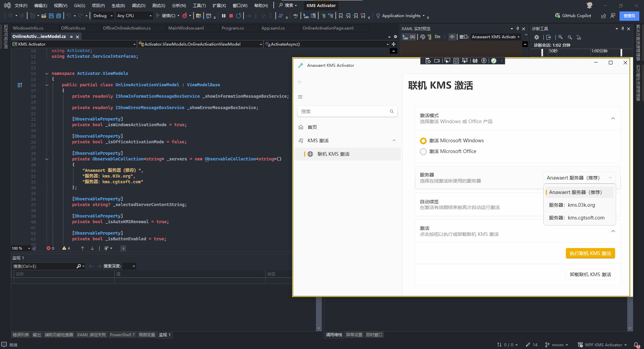Click the hamburger menu in KMS Activator
Screen dimensions: 644x349
(300, 97)
